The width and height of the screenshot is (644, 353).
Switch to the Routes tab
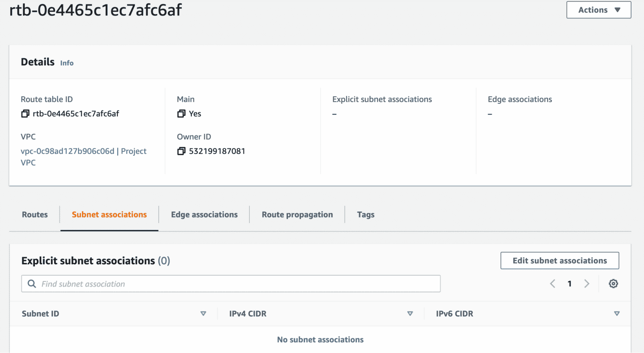[x=35, y=215]
